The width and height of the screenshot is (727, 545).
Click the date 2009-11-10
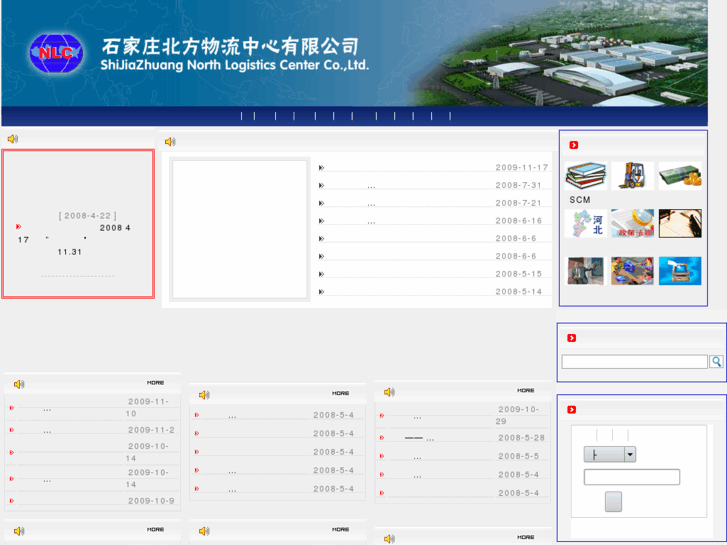click(148, 407)
